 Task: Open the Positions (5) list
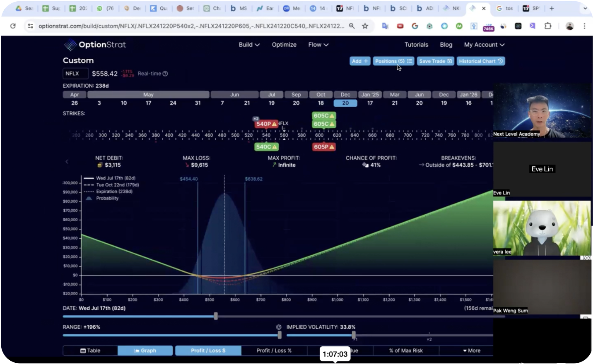393,61
